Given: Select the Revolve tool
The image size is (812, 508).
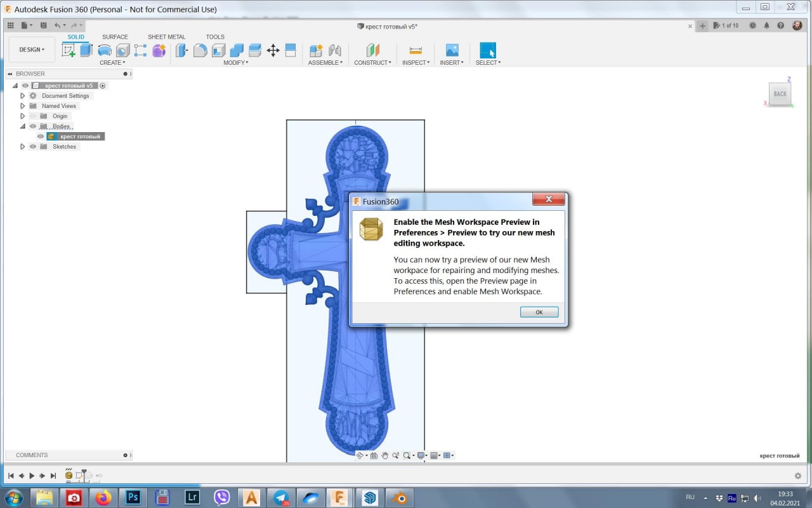Looking at the screenshot, I should (x=105, y=50).
